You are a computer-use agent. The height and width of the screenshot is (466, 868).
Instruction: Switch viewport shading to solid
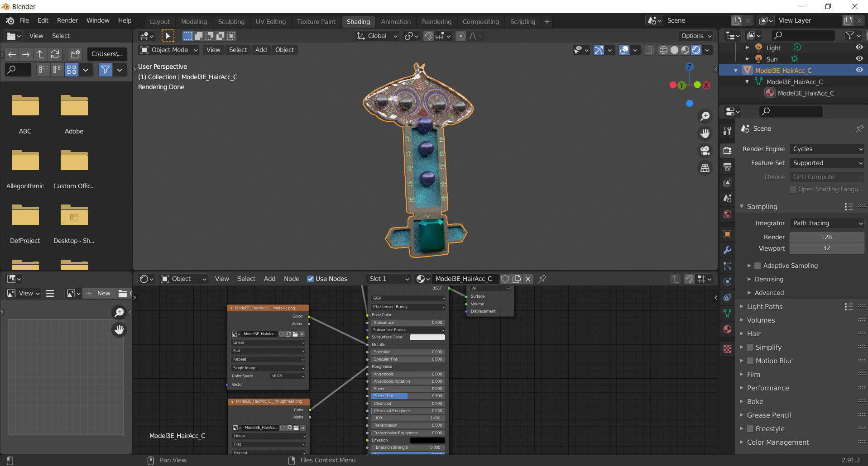pos(674,50)
